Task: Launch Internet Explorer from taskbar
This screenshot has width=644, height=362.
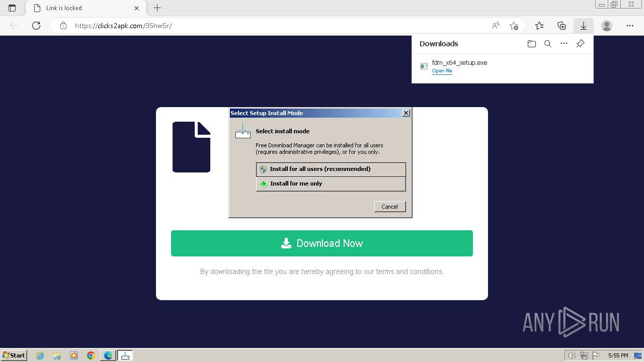Action: click(x=40, y=355)
